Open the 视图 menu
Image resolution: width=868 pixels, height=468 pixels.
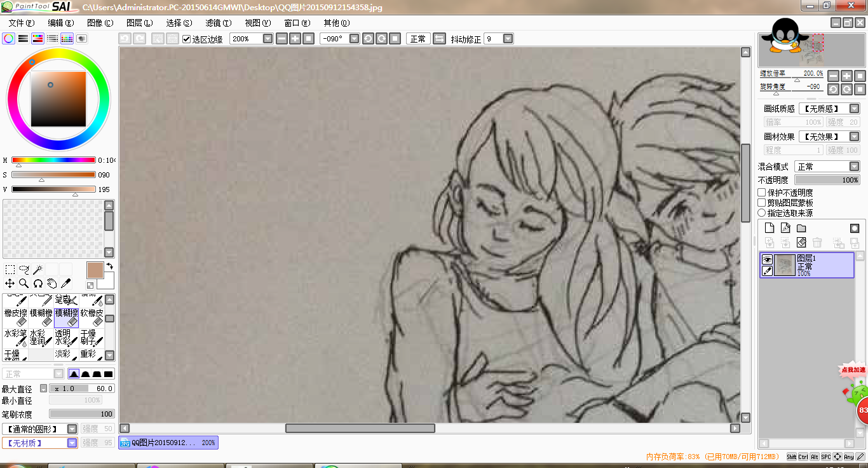258,23
